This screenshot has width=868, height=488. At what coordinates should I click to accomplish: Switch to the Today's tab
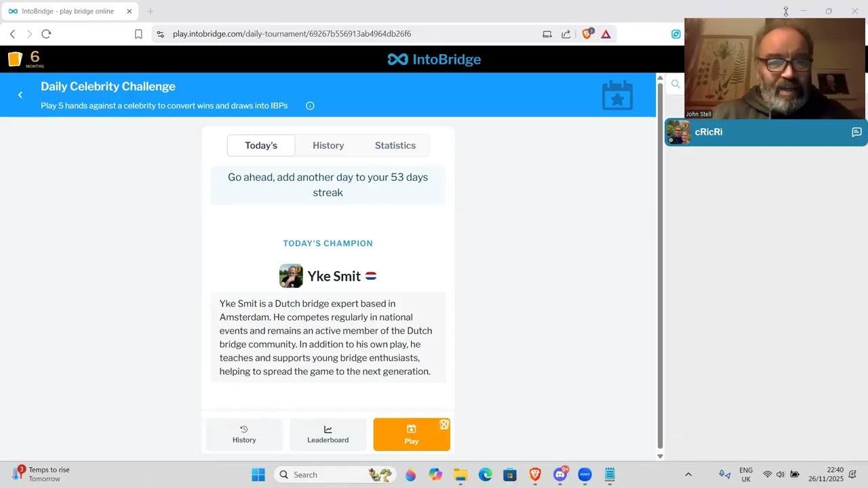(261, 146)
